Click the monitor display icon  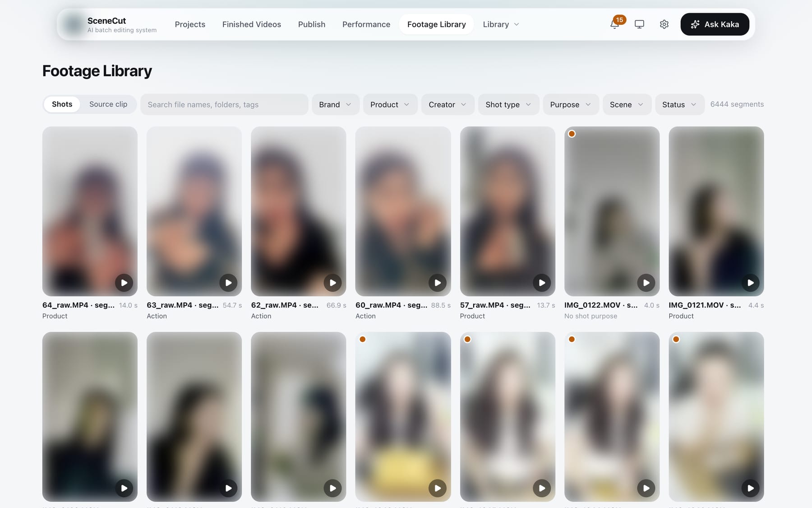(x=639, y=24)
